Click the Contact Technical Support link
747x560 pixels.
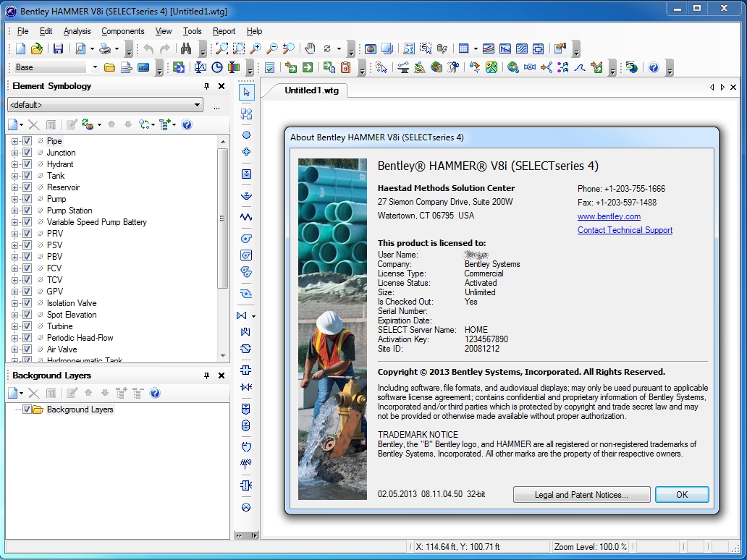(x=625, y=230)
